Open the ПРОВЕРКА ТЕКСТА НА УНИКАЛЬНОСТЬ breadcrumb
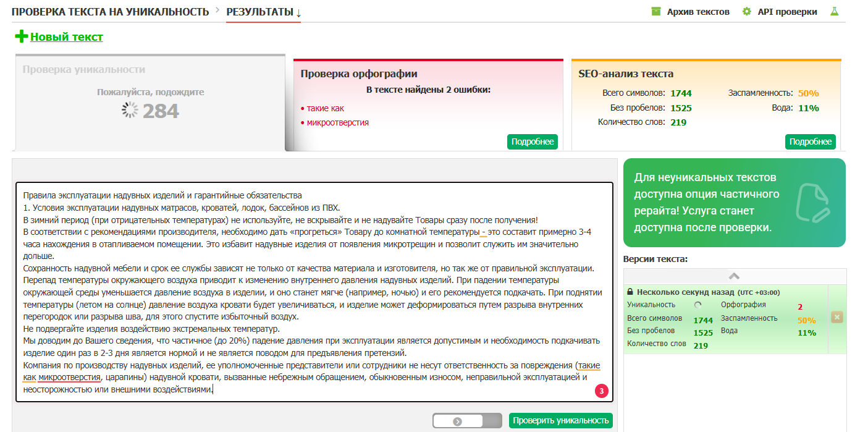Viewport: 868px width, 432px height. tap(110, 12)
